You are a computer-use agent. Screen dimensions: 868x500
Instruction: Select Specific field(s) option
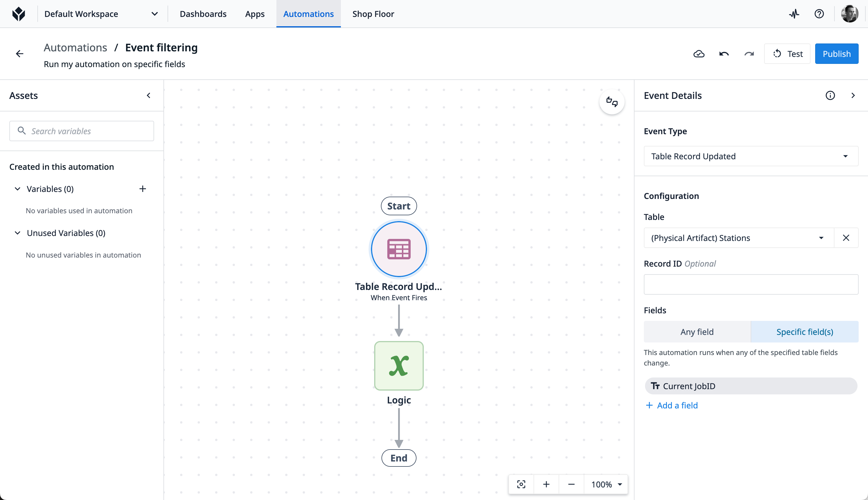pos(804,332)
